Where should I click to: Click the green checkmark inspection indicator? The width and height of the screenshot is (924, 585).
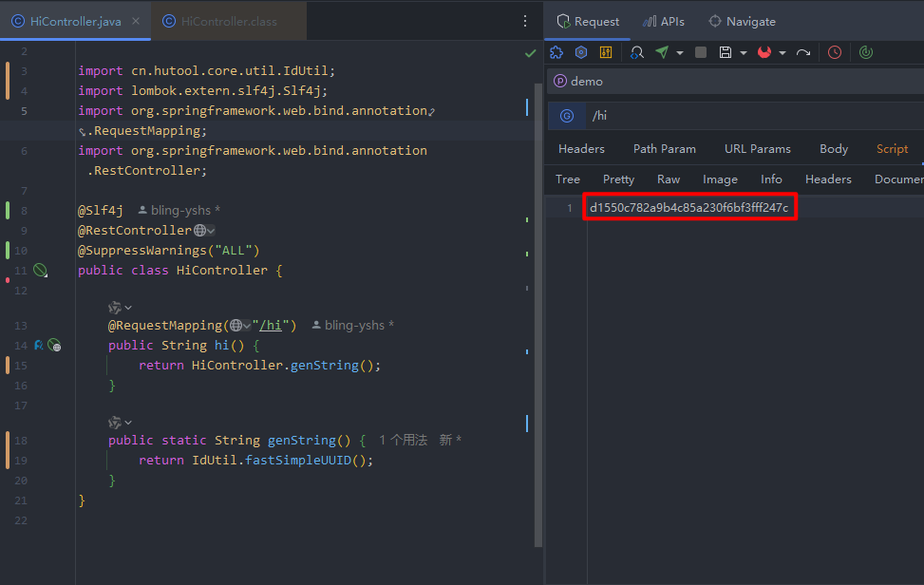coord(530,53)
